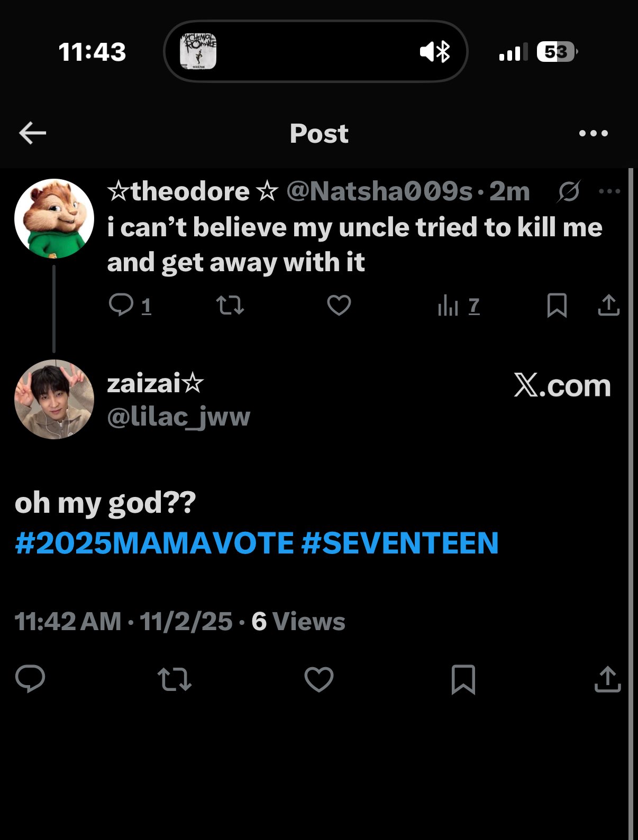Open zaizai's profile picture

(54, 399)
